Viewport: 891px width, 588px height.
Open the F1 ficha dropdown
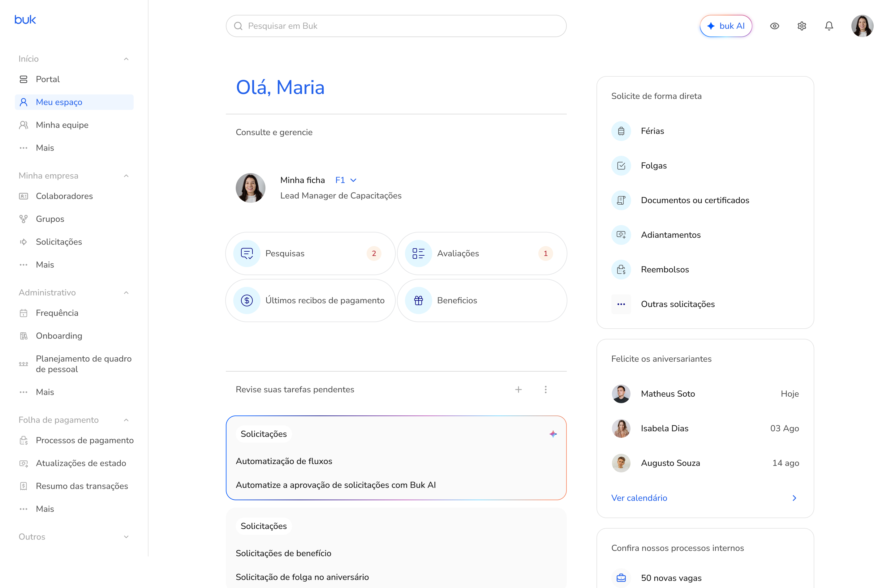coord(346,180)
